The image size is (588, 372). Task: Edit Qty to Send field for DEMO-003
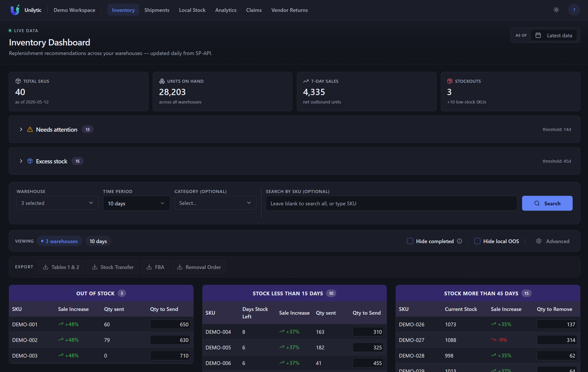pos(170,355)
